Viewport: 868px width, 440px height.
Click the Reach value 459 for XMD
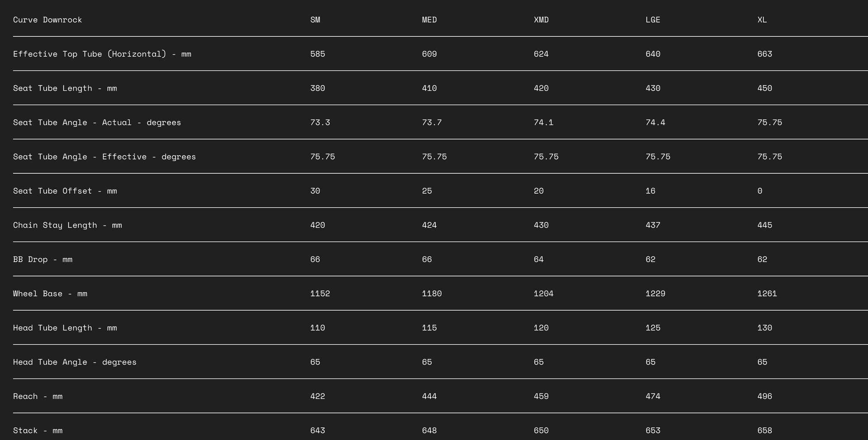tap(541, 396)
